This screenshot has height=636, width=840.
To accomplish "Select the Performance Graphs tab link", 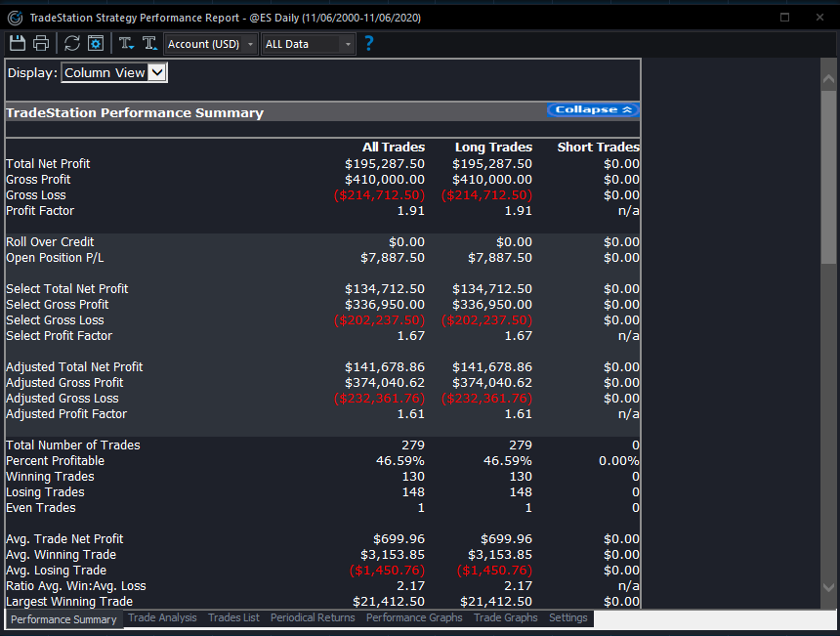I will (x=413, y=617).
